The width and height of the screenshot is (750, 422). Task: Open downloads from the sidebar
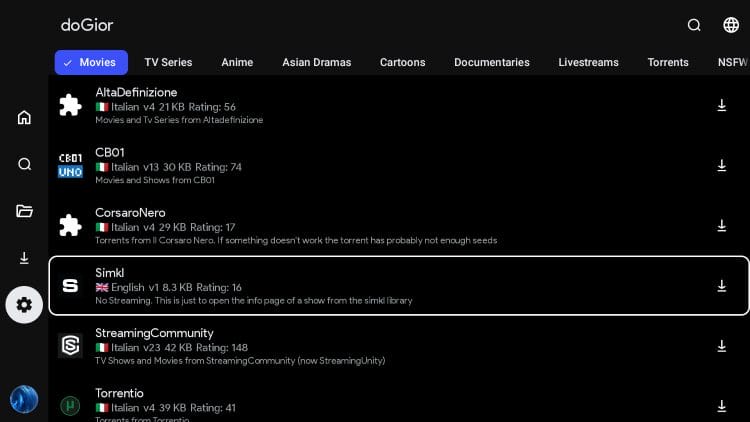coord(24,258)
